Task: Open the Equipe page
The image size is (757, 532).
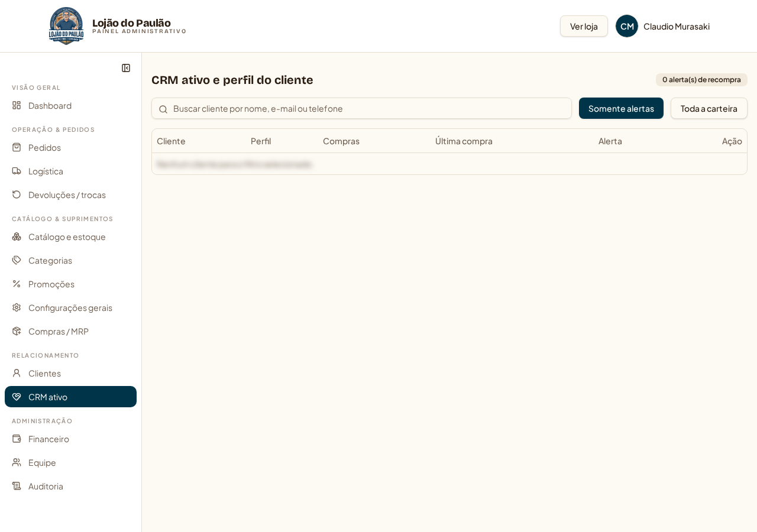Action: click(70, 462)
